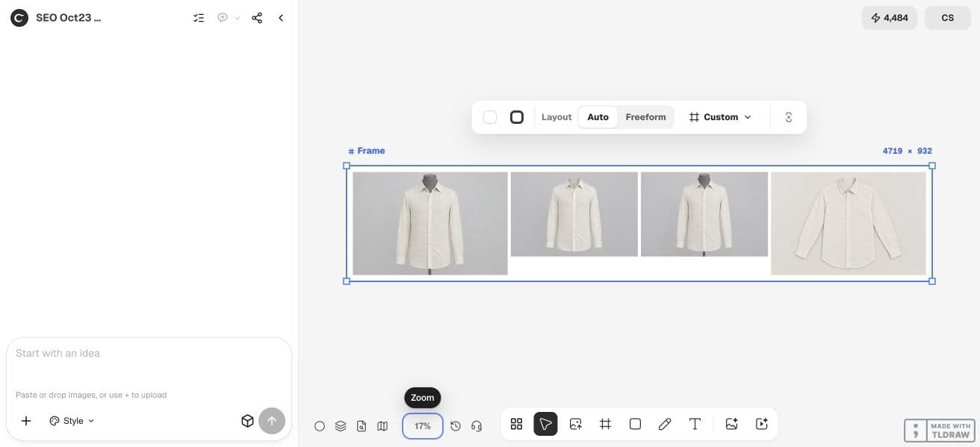Select the third shirt on mannequin image
Viewport: 980px width, 447px height.
704,214
